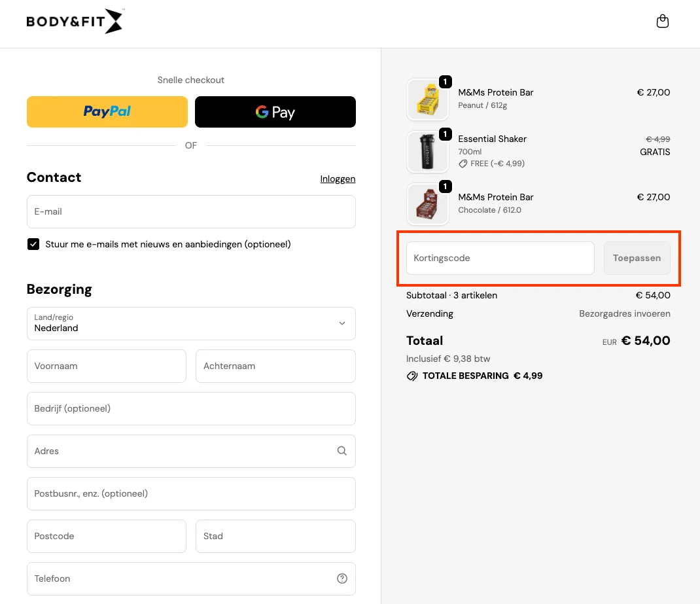Screen dimensions: 700x604
Task: Click the help icon in Telefoon field
Action: click(341, 578)
